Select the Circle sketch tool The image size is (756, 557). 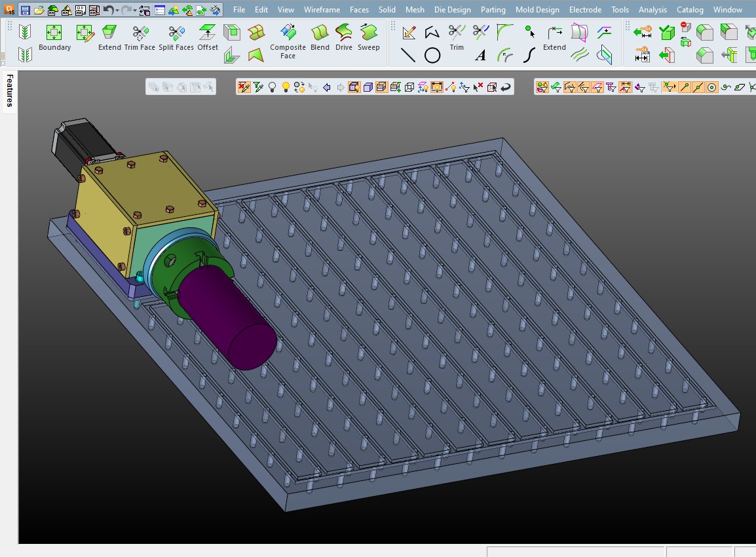click(433, 55)
